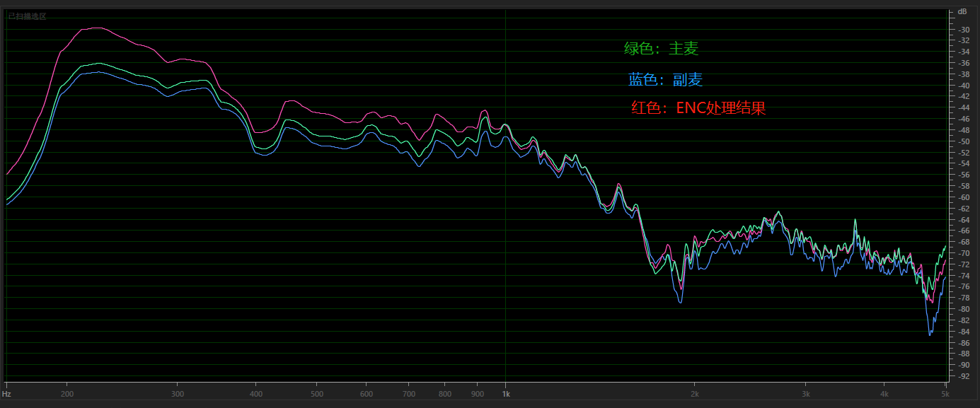This screenshot has width=980, height=408.
Task: Select the "800" frequency axis label
Action: pyautogui.click(x=446, y=394)
